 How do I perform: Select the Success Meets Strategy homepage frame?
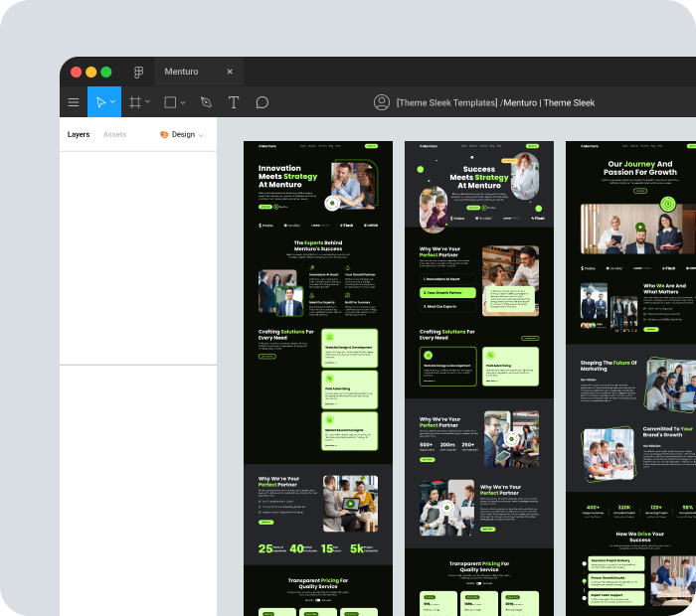coord(479,379)
